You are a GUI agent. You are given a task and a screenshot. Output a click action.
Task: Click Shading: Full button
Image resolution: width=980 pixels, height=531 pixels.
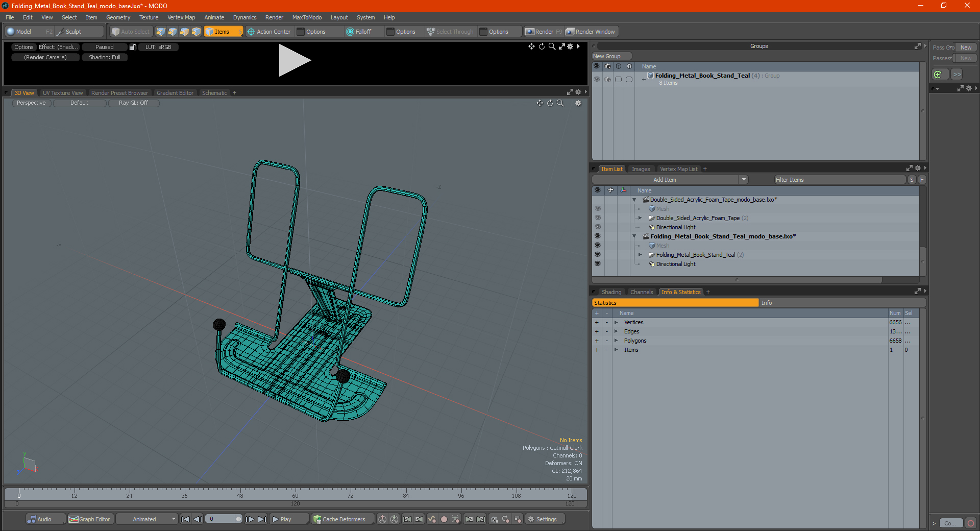click(105, 57)
